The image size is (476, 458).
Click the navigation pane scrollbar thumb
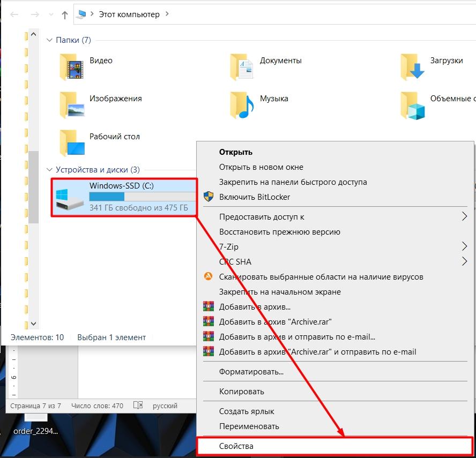[34, 187]
